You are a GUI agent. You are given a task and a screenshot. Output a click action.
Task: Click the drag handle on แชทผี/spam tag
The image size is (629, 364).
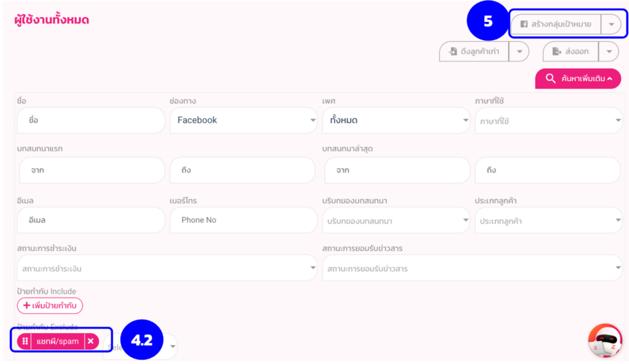click(25, 341)
